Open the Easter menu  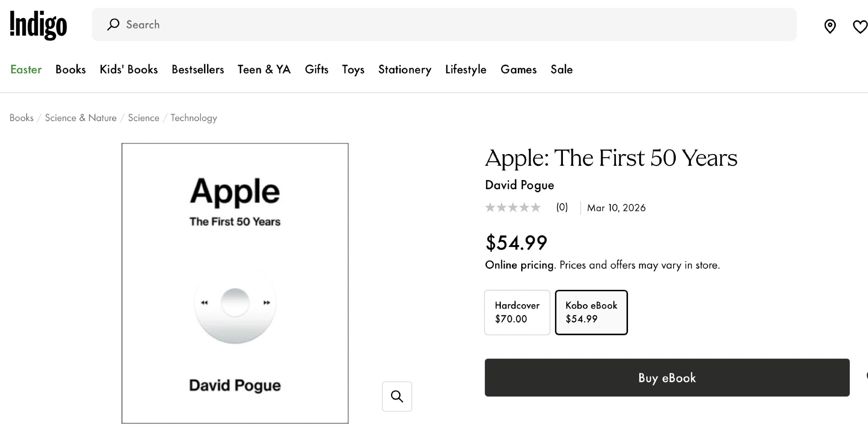tap(26, 69)
